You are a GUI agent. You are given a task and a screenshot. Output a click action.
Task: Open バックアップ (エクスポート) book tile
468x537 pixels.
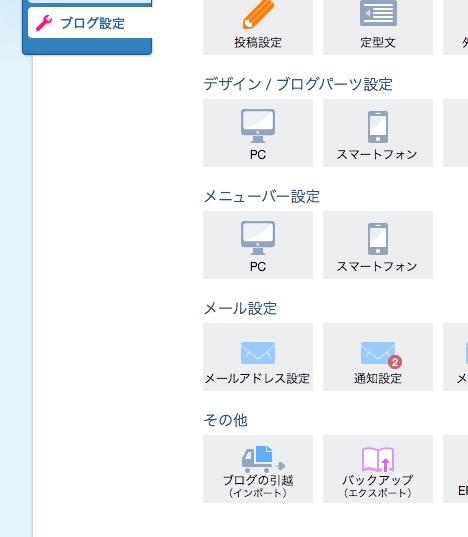click(378, 469)
